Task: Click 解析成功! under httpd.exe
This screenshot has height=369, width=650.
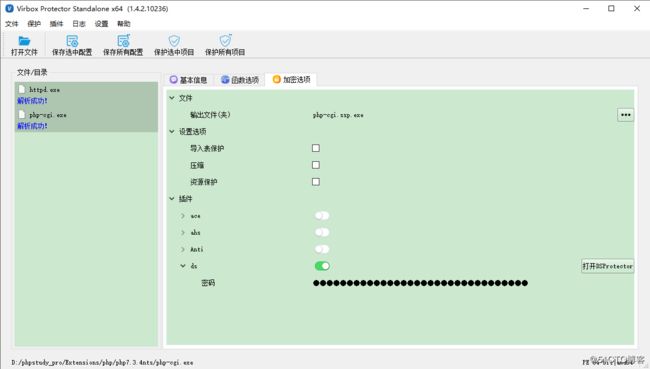Action: click(32, 101)
